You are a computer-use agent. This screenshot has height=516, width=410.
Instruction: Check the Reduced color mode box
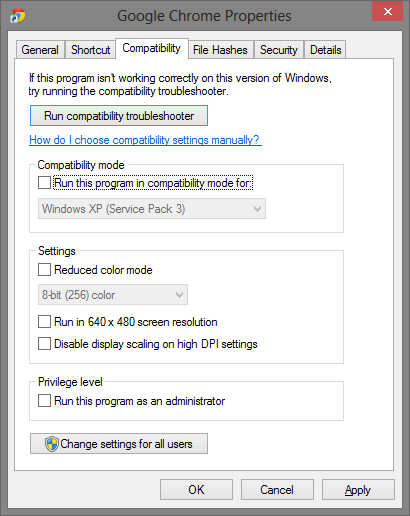44,270
